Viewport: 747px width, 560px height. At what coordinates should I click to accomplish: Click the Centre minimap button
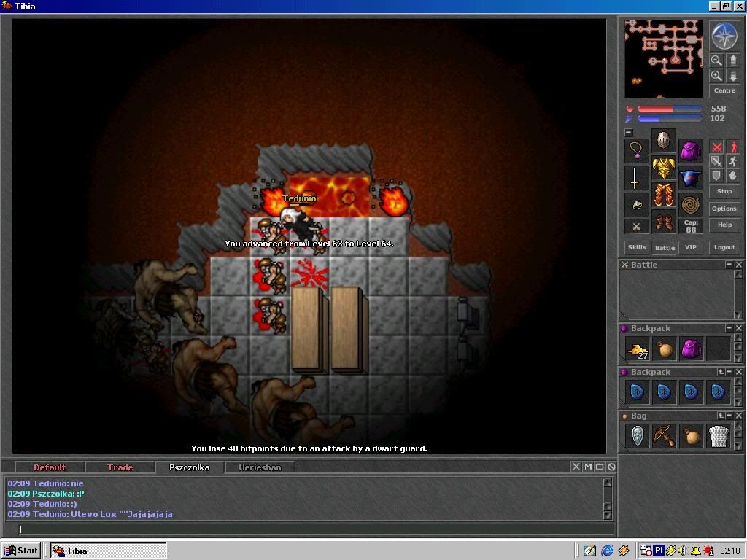[724, 90]
